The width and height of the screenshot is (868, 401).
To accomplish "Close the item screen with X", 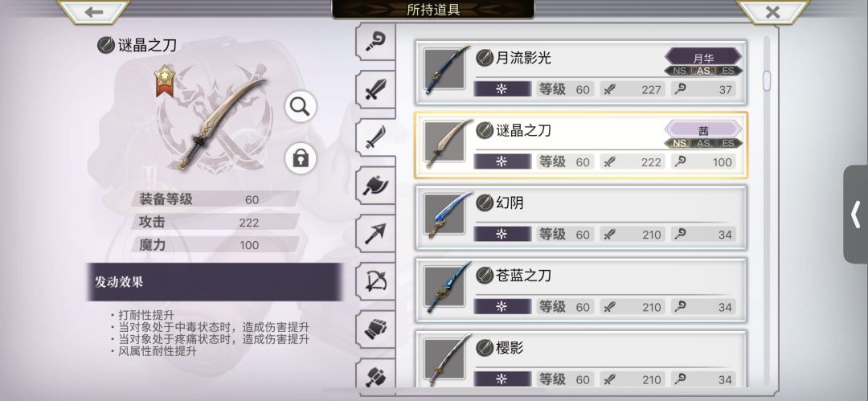I will click(772, 11).
